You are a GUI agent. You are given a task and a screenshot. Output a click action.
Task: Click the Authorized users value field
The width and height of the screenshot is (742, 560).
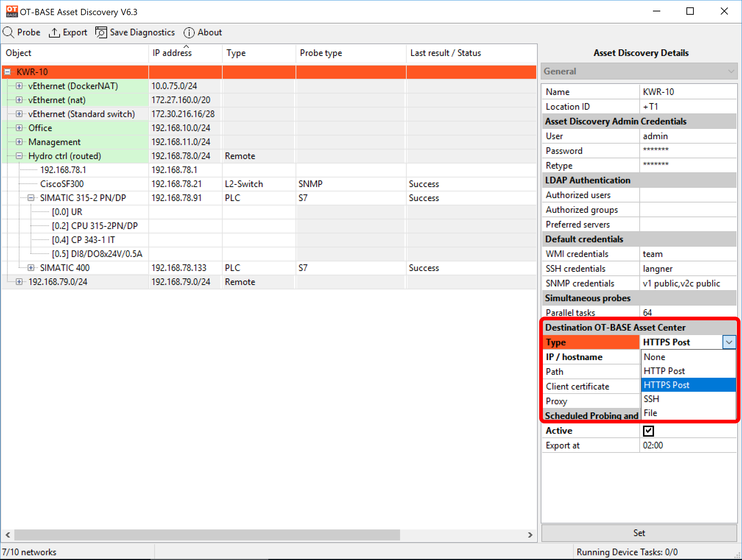click(x=688, y=195)
